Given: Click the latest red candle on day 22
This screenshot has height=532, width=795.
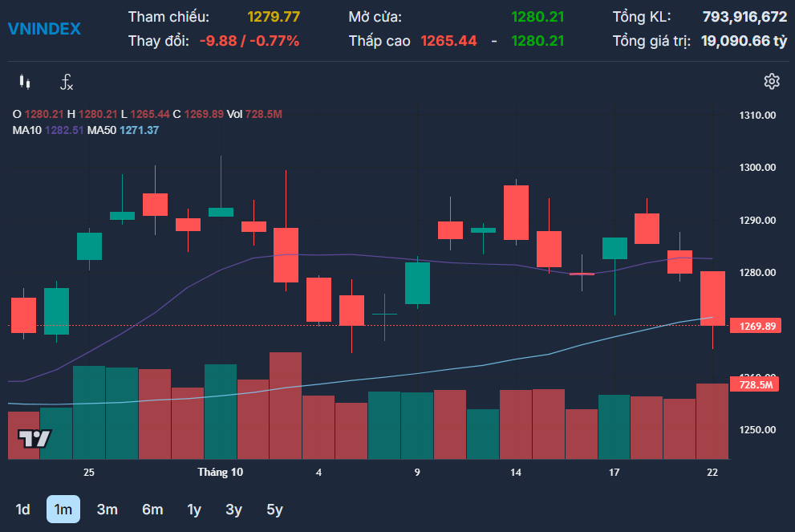Looking at the screenshot, I should pos(712,298).
